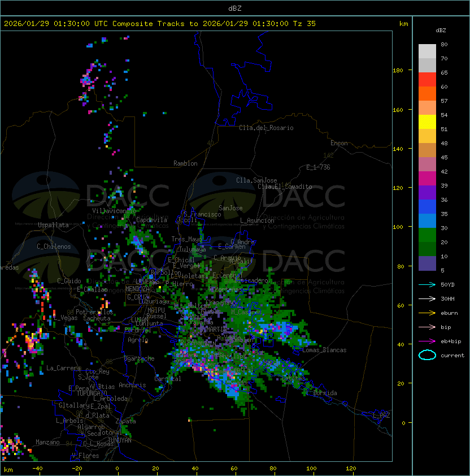Click the 'Tz 35' text in header
The image size is (470, 476).
pyautogui.click(x=304, y=24)
